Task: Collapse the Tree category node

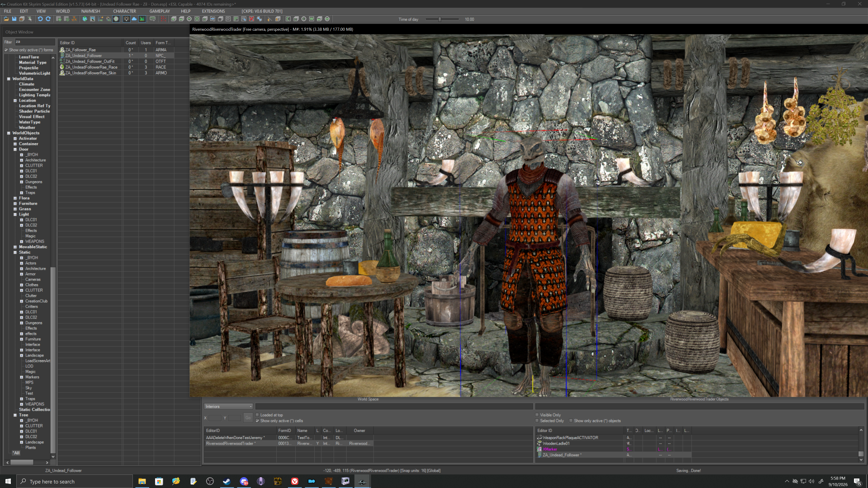Action: click(x=15, y=415)
